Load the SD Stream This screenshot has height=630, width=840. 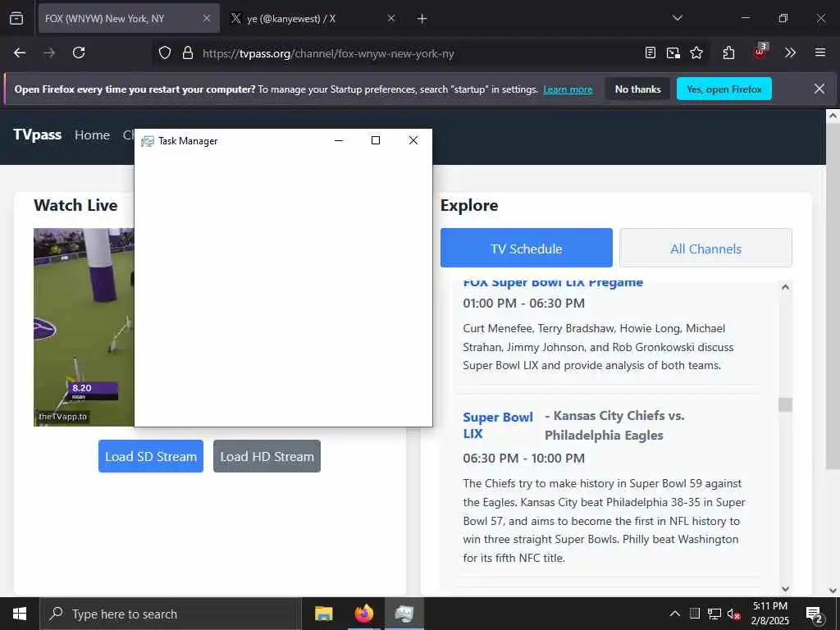[x=151, y=456]
